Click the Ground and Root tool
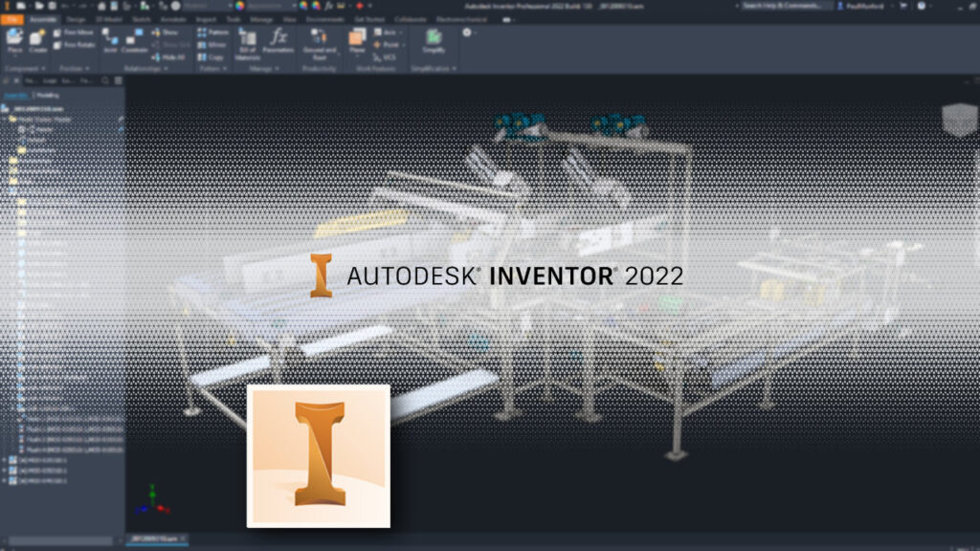 pos(320,44)
